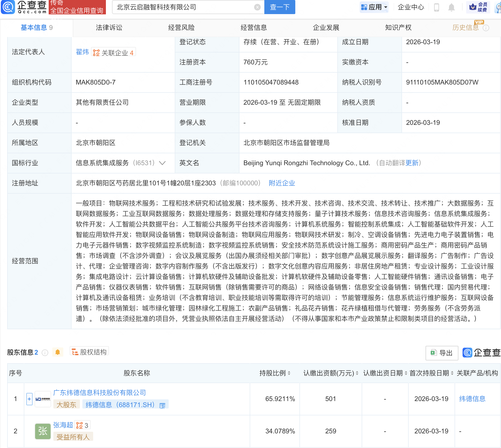Click shareholder info tooltip icon

tap(45, 353)
